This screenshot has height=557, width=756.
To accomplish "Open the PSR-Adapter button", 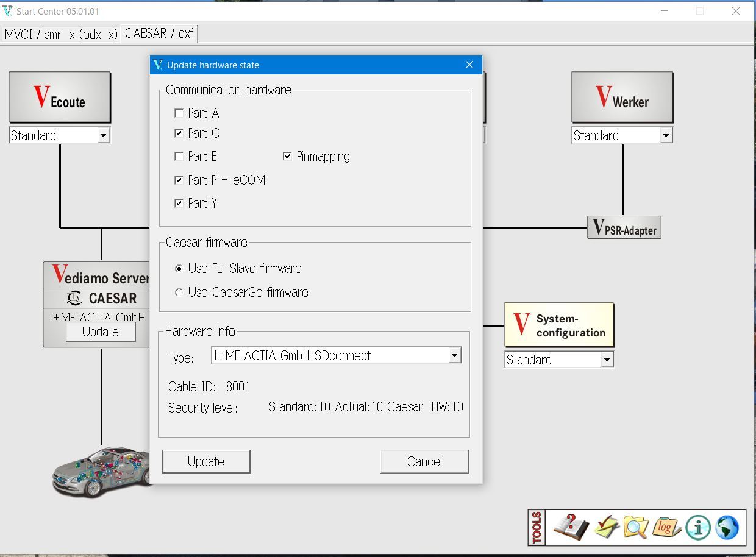I will (624, 227).
